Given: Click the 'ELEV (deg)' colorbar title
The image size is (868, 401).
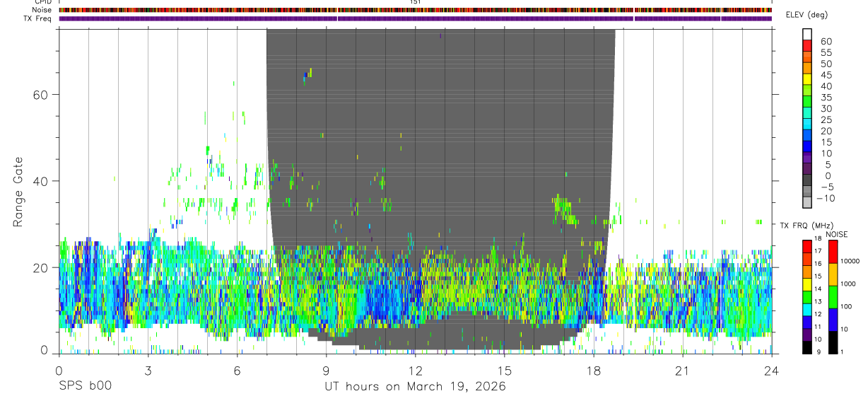Looking at the screenshot, I should 807,15.
